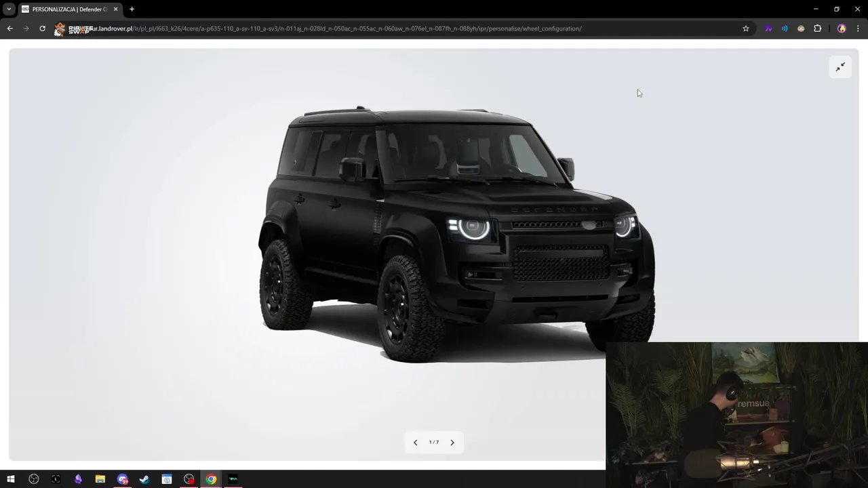Bookmark this page with the star icon
Image resolution: width=868 pixels, height=488 pixels.
tap(746, 28)
